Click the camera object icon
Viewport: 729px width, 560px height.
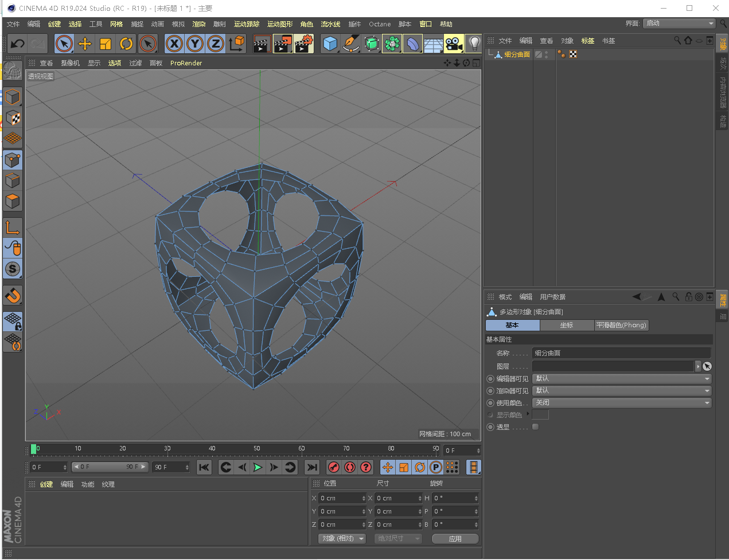click(453, 44)
